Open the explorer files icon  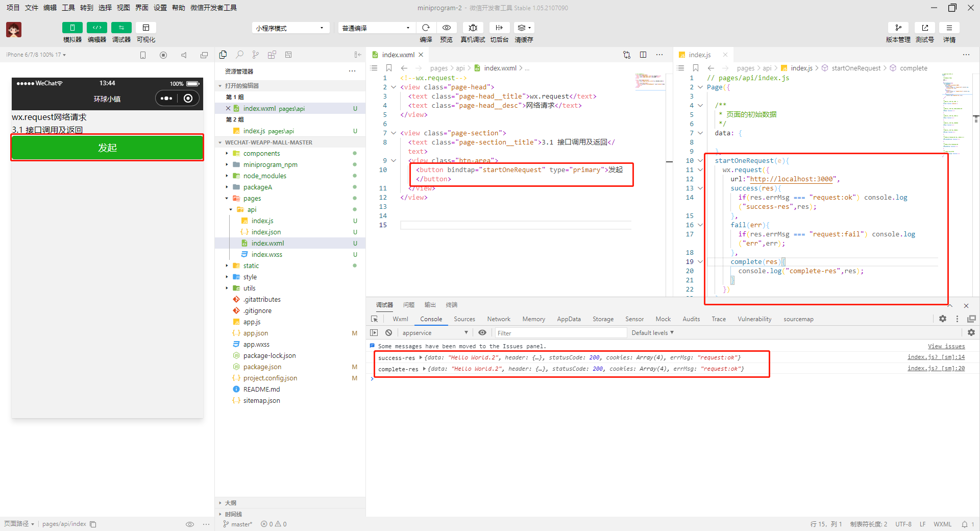(223, 55)
